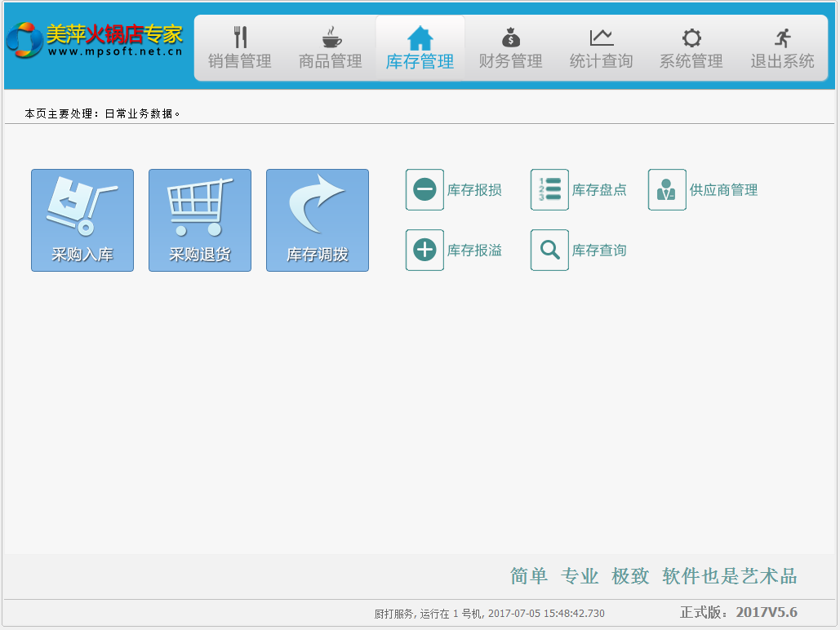Click the 库存查询 magnifier icon

click(x=549, y=251)
